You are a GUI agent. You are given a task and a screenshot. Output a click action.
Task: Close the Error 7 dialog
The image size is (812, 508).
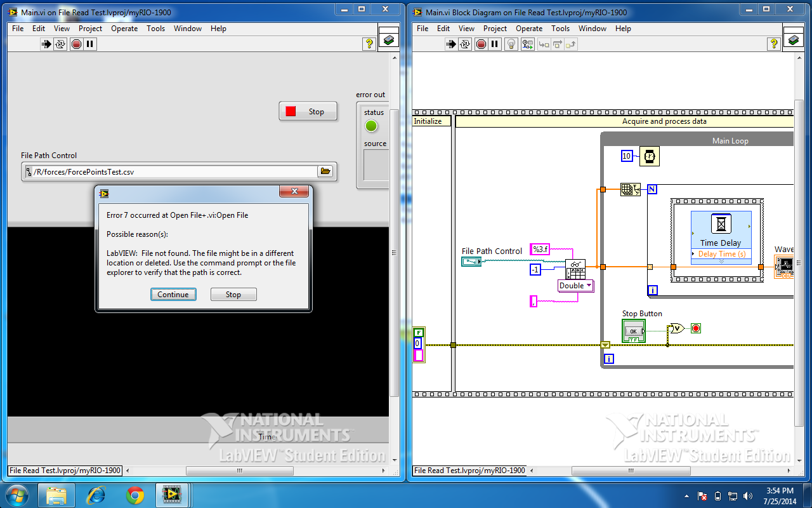click(x=294, y=192)
